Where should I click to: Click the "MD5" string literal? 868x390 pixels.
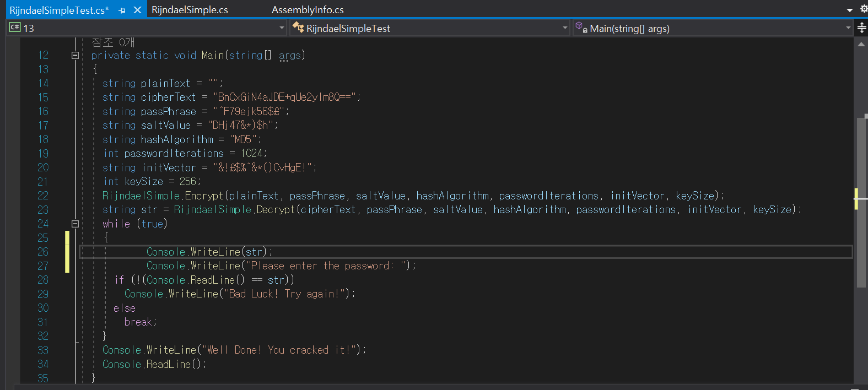[243, 139]
